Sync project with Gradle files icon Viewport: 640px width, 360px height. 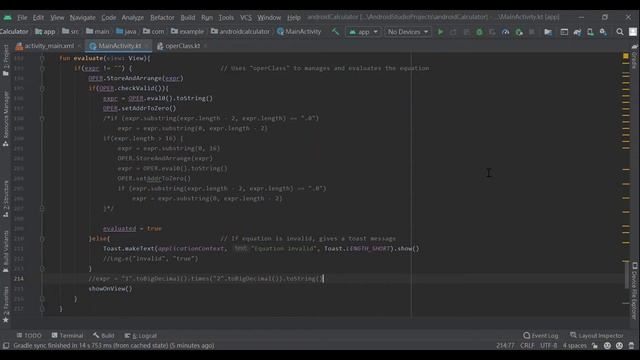[x=577, y=31]
